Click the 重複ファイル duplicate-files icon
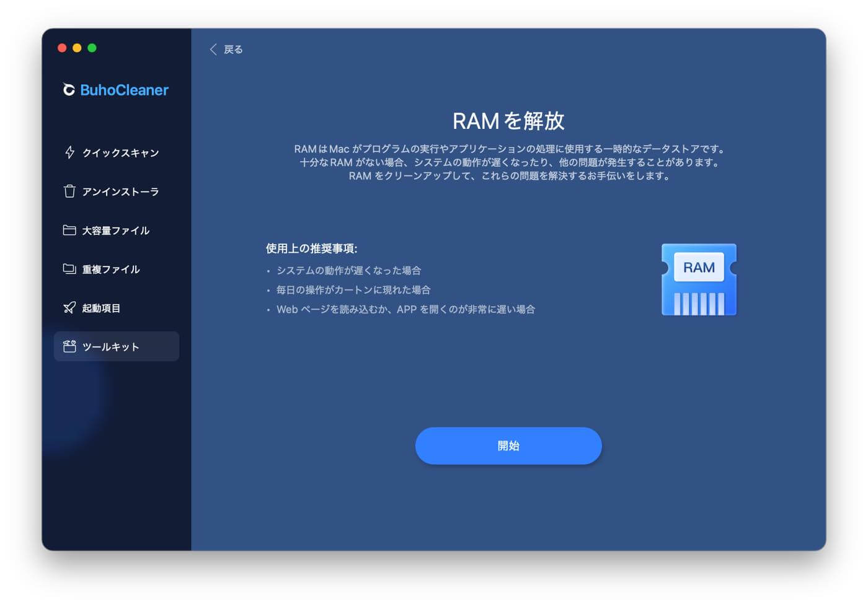868x606 pixels. tap(69, 269)
